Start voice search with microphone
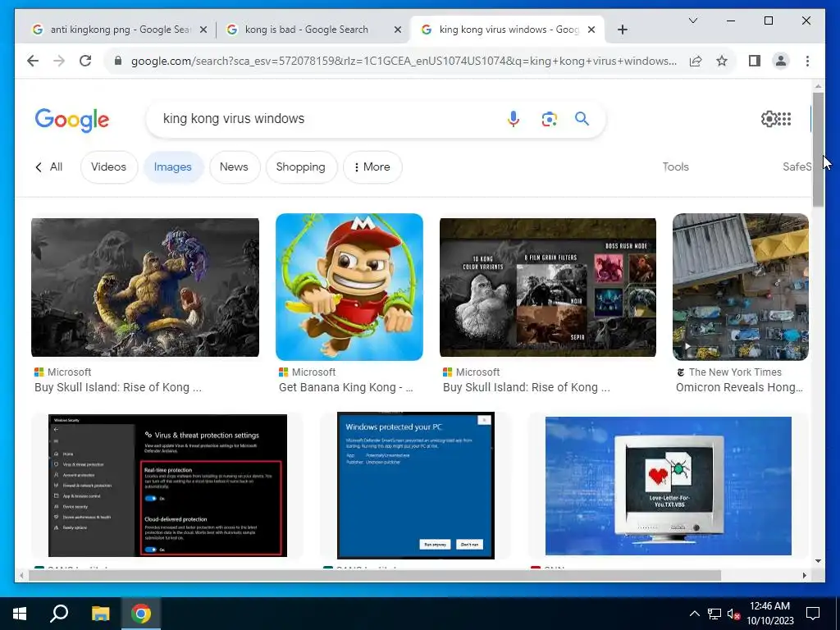Image resolution: width=840 pixels, height=630 pixels. 514,118
